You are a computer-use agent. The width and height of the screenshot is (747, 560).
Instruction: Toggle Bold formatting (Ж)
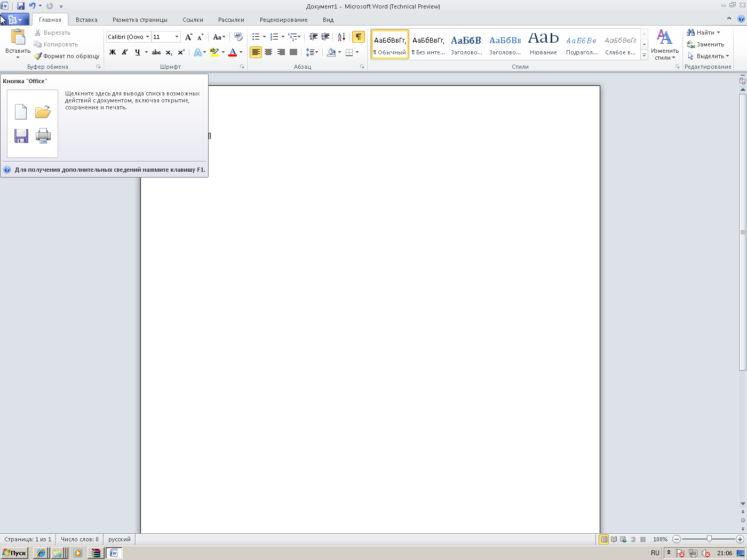tap(113, 52)
